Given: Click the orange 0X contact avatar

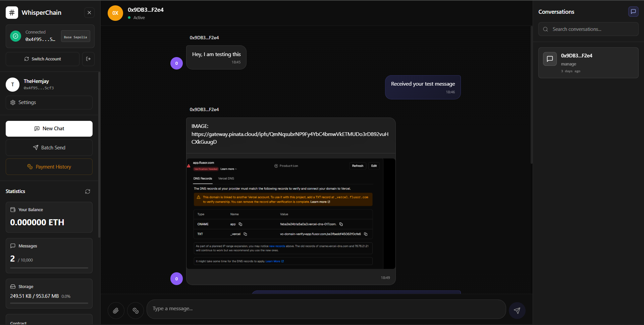Looking at the screenshot, I should pos(115,13).
